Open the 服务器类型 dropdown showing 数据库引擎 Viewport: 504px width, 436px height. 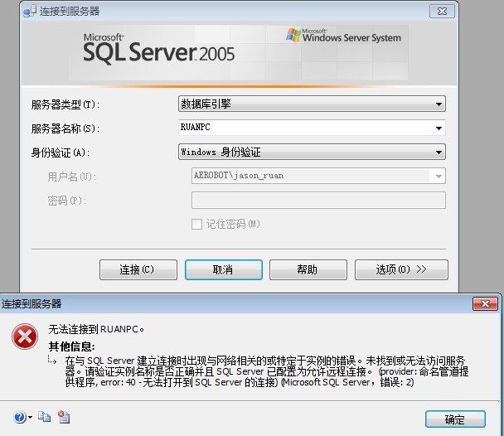(312, 104)
